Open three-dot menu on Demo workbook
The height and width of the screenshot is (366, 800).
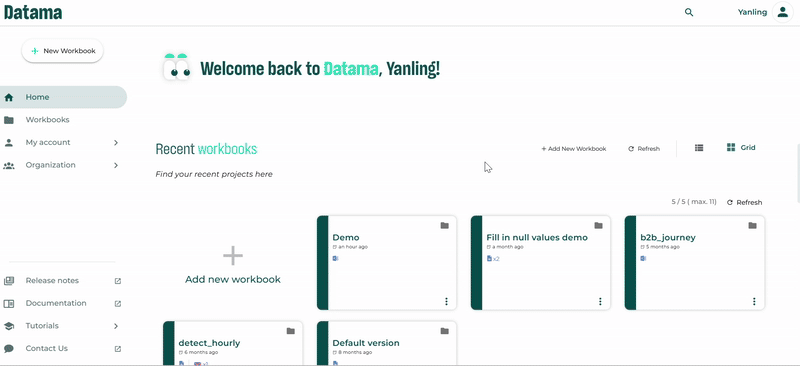pyautogui.click(x=446, y=302)
